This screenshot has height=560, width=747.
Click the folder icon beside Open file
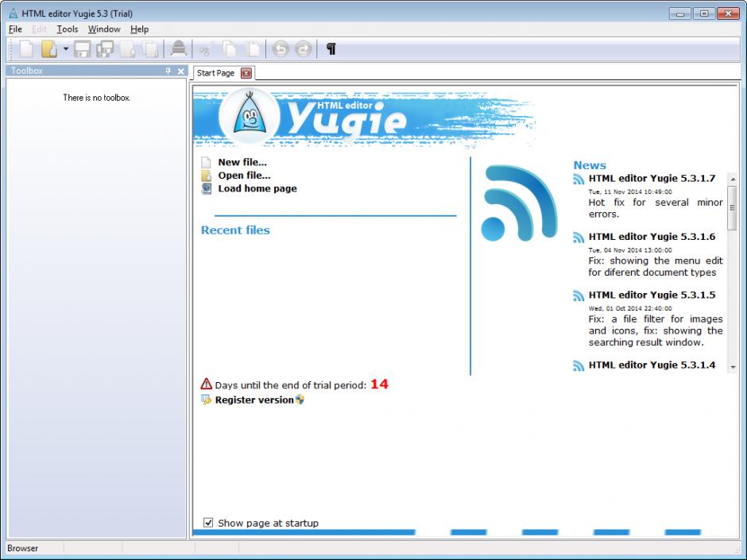point(206,176)
